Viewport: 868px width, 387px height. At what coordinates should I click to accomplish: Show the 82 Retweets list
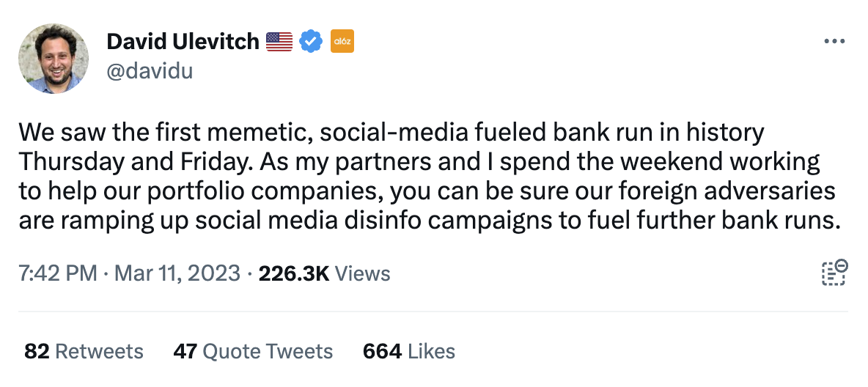pyautogui.click(x=84, y=352)
